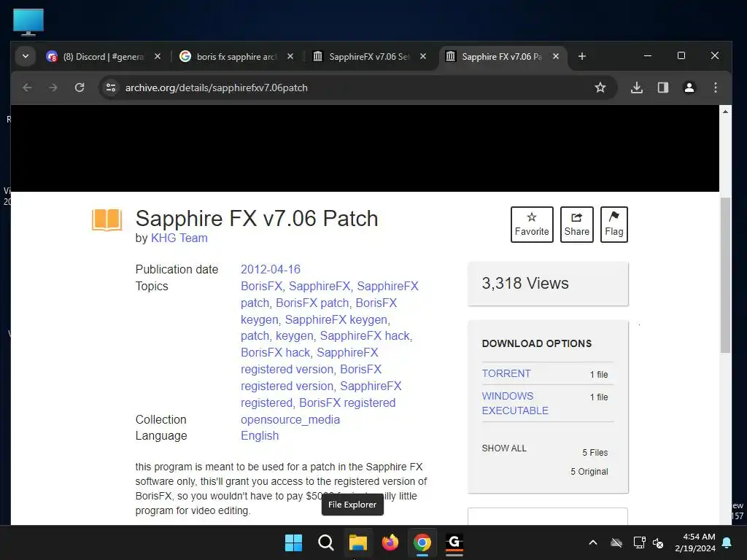Open the clock and date 4:54 AM
Image resolution: width=747 pixels, height=560 pixels.
695,542
